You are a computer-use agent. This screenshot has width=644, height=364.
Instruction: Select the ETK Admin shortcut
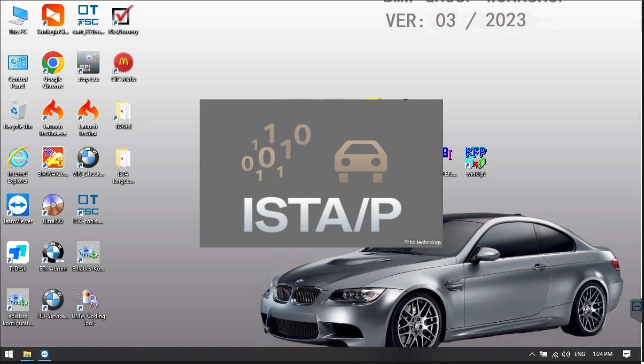53,257
